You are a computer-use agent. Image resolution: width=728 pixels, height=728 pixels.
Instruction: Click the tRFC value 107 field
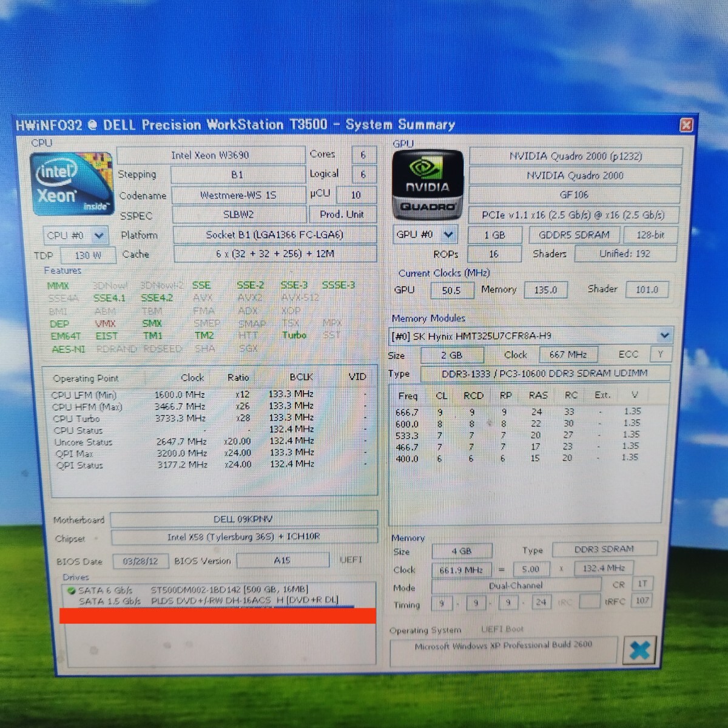coord(642,601)
